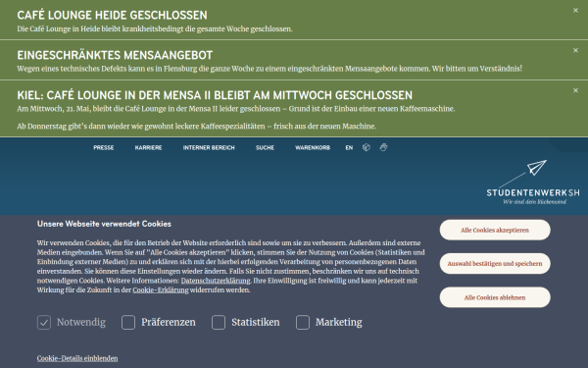Click Auswahl bestätigen und speichern
The height and width of the screenshot is (368, 588).
tap(495, 264)
